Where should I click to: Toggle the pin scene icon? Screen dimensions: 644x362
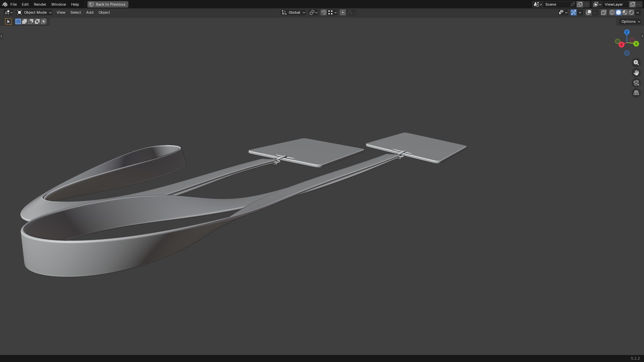click(x=573, y=4)
